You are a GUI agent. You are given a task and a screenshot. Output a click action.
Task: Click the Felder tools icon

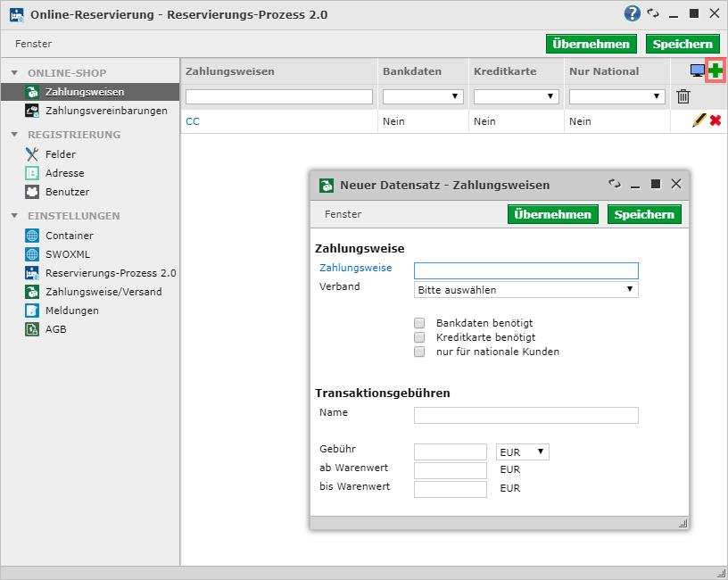pyautogui.click(x=32, y=154)
